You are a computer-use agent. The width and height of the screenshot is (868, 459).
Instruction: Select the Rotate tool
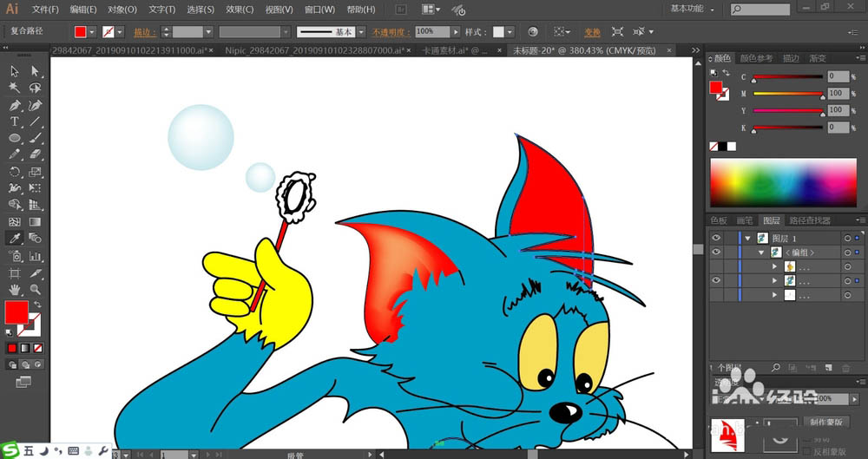tap(15, 172)
